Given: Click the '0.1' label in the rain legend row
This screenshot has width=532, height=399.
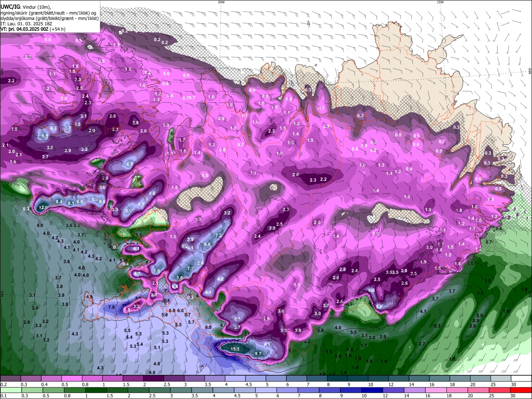Looking at the screenshot, I should pyautogui.click(x=3, y=396).
